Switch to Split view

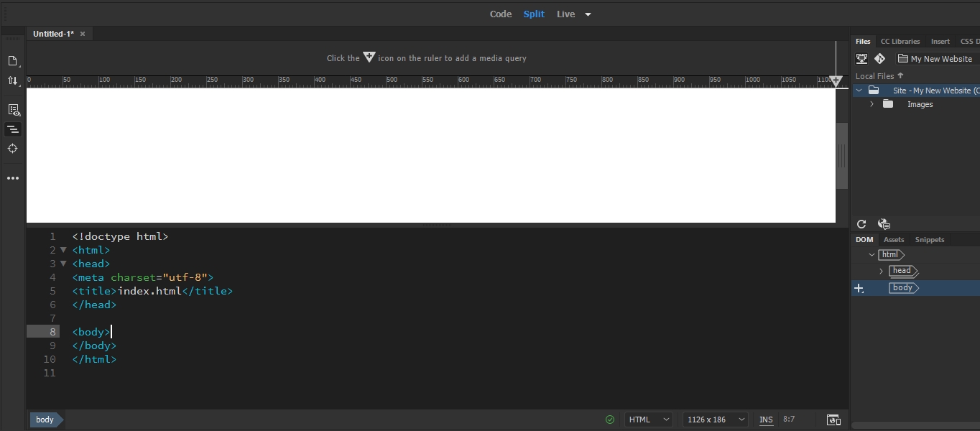tap(534, 14)
